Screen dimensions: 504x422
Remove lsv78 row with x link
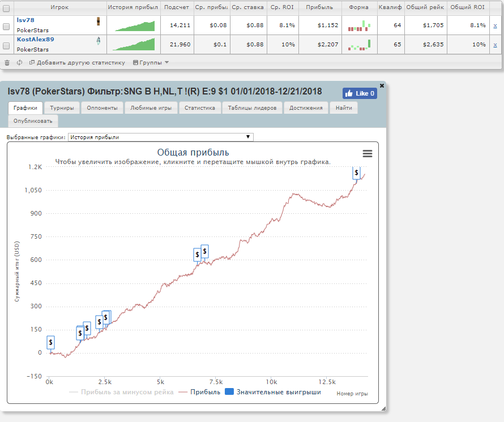coord(495,25)
